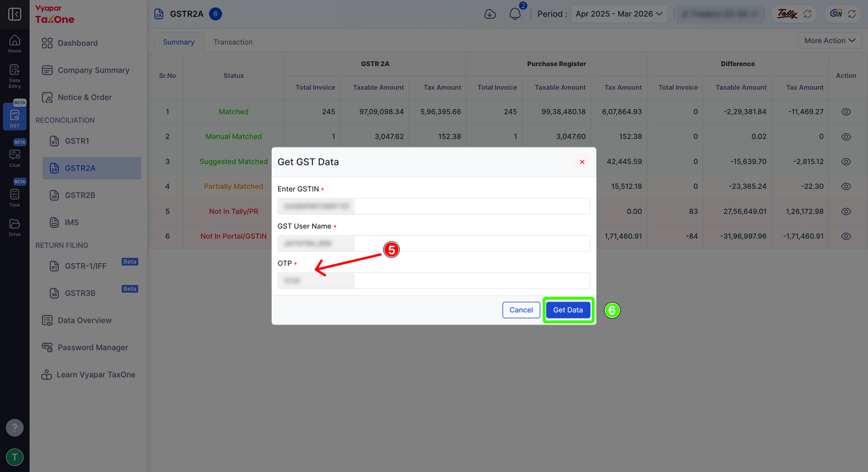
Task: Click Cancel in Get GST Data dialog
Action: [521, 310]
